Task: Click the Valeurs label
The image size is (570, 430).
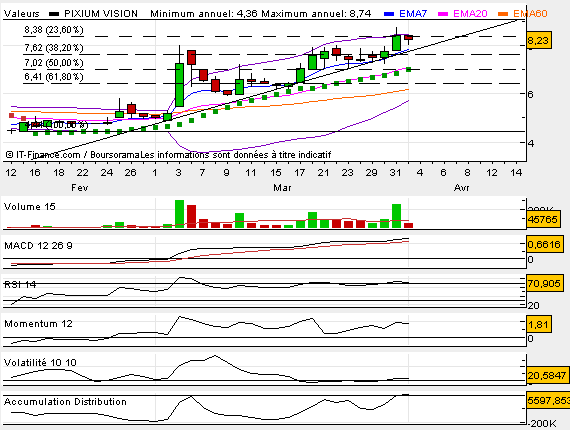Action: (21, 14)
